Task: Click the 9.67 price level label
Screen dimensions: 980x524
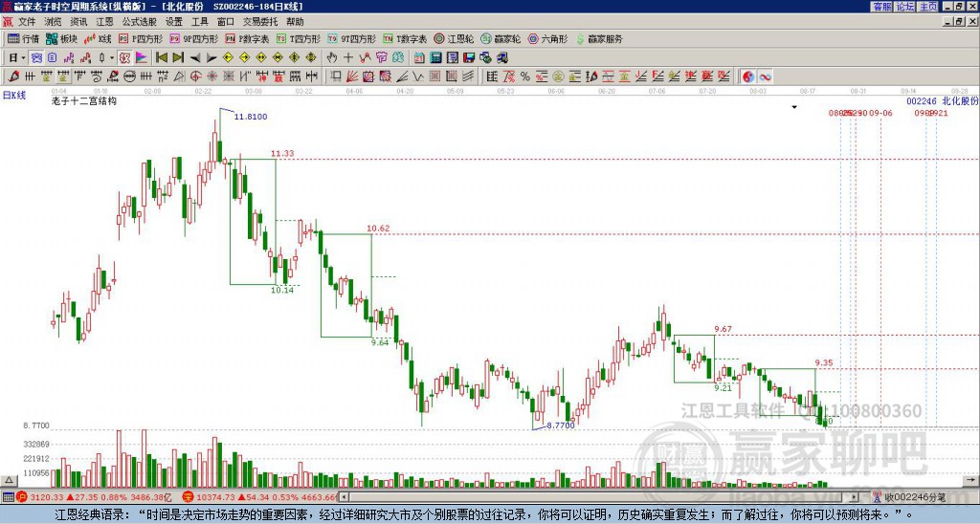Action: click(x=724, y=329)
